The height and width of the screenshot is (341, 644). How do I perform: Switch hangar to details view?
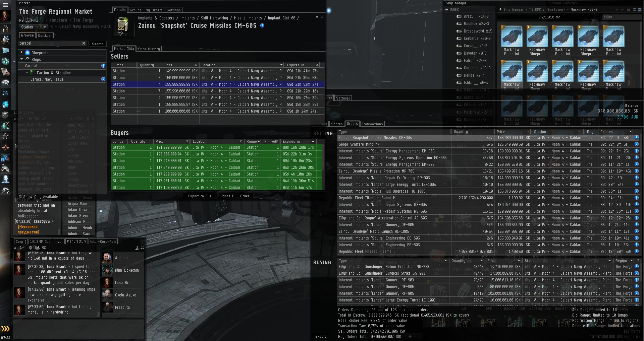pyautogui.click(x=640, y=9)
